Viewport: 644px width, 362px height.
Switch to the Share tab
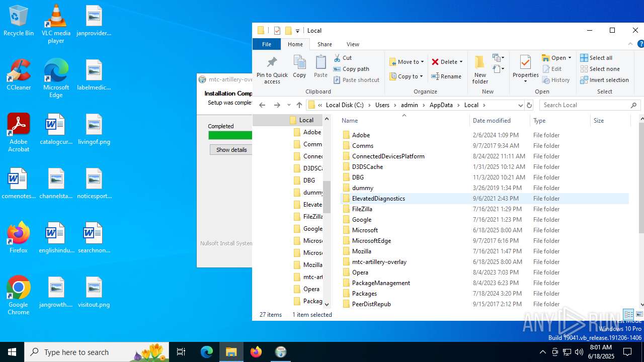pos(325,44)
